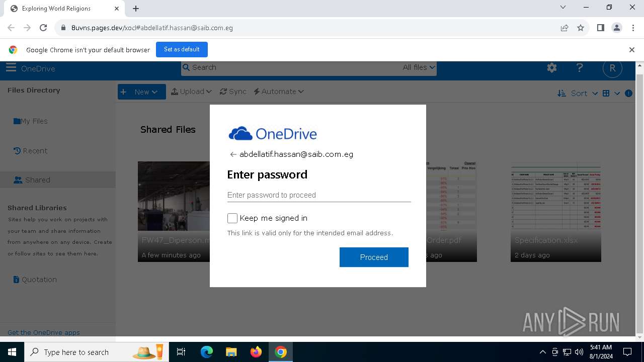Open the Windows Start menu

click(x=12, y=352)
